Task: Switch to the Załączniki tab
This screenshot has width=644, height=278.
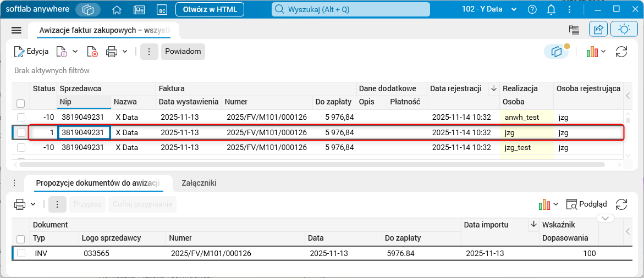Action: [x=199, y=184]
